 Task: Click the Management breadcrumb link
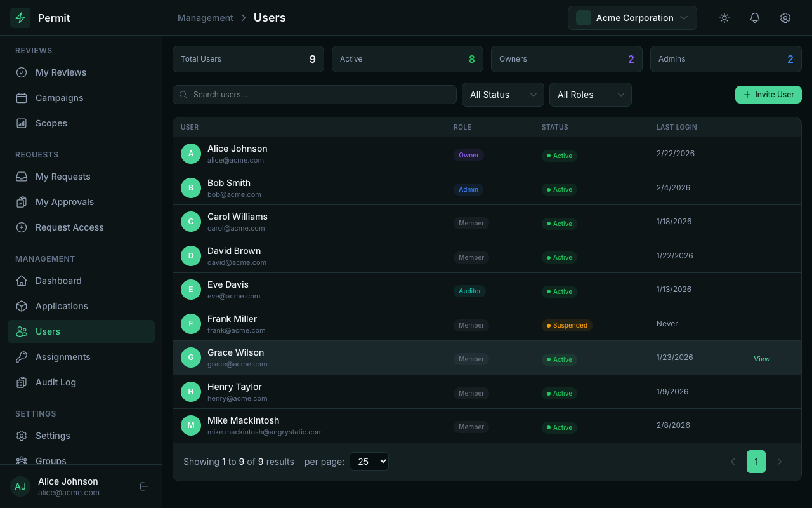click(206, 18)
